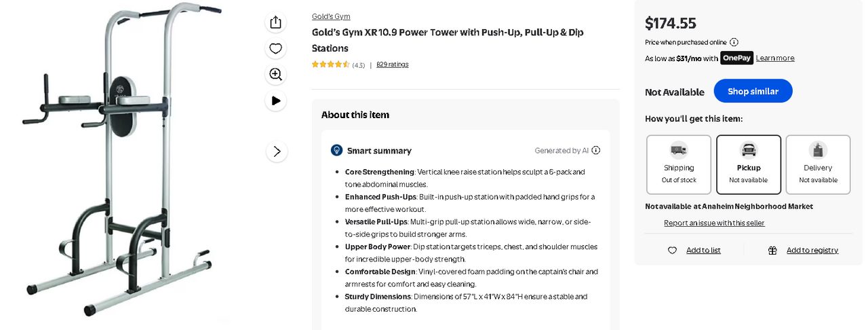Click the zoom-in magnifier icon
This screenshot has height=330, width=868.
pos(275,75)
